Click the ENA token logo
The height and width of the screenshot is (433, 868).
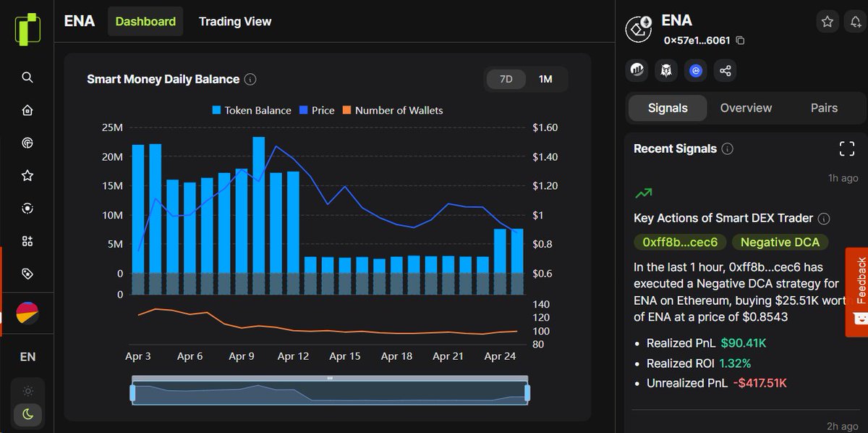[x=639, y=28]
